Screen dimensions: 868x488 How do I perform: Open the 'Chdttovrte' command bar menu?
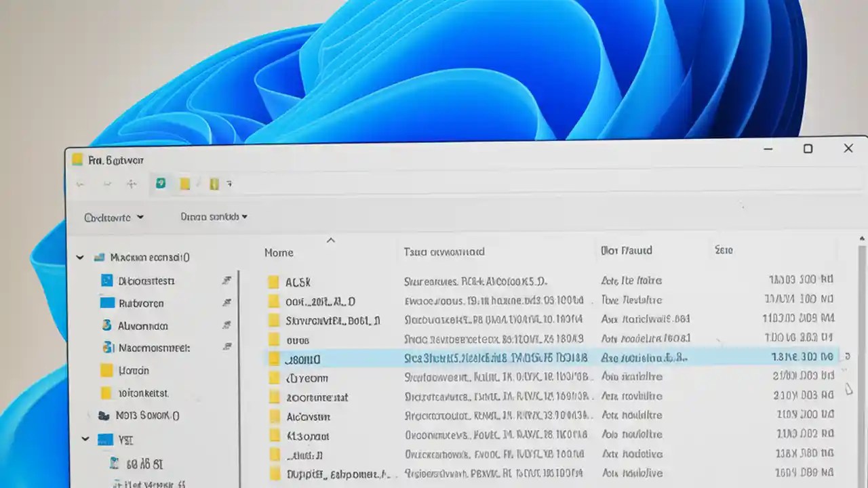click(x=113, y=217)
